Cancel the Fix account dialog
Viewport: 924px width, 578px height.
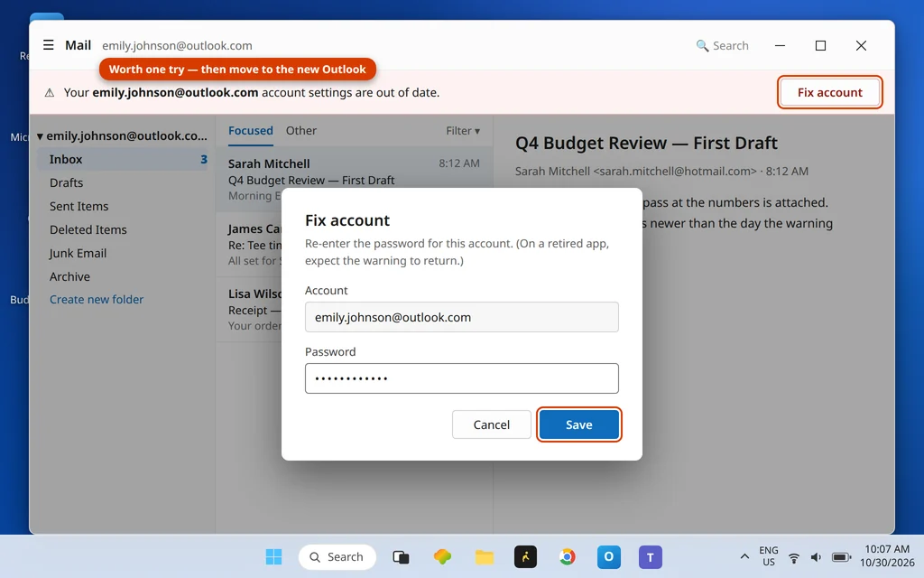tap(492, 424)
